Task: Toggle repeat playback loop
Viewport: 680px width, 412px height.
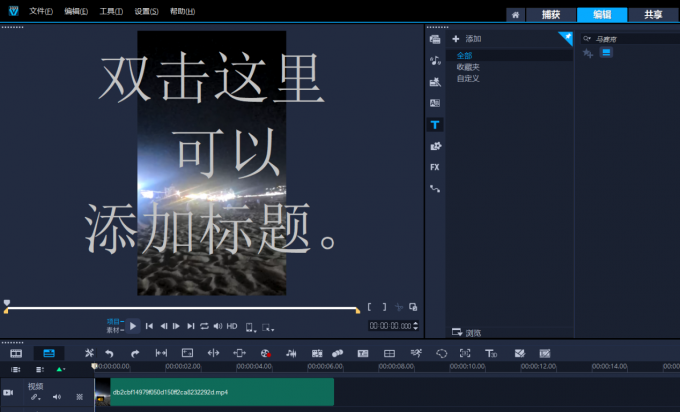Action: tap(204, 326)
